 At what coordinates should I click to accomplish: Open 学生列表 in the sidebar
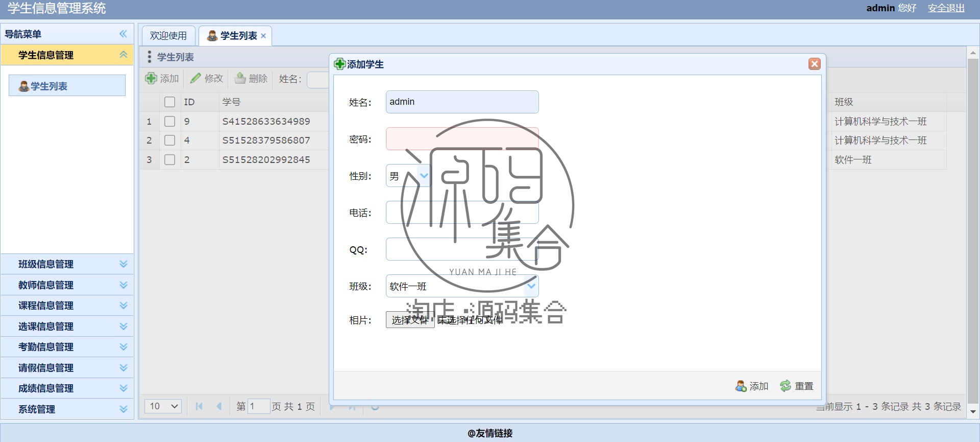[67, 86]
